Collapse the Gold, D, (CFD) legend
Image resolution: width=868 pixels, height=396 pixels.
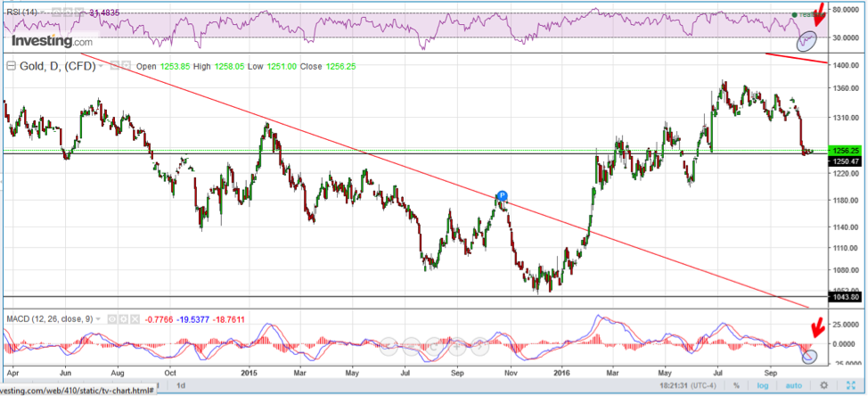coord(12,65)
